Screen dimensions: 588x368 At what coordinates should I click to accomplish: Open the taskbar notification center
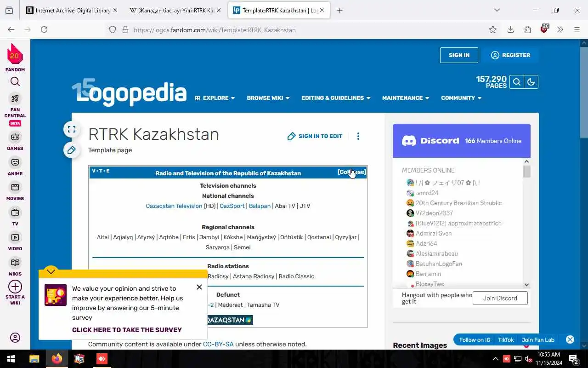(x=574, y=359)
